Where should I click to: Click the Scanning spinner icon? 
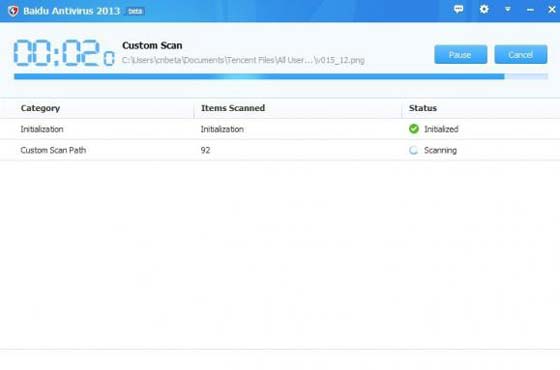pyautogui.click(x=414, y=150)
